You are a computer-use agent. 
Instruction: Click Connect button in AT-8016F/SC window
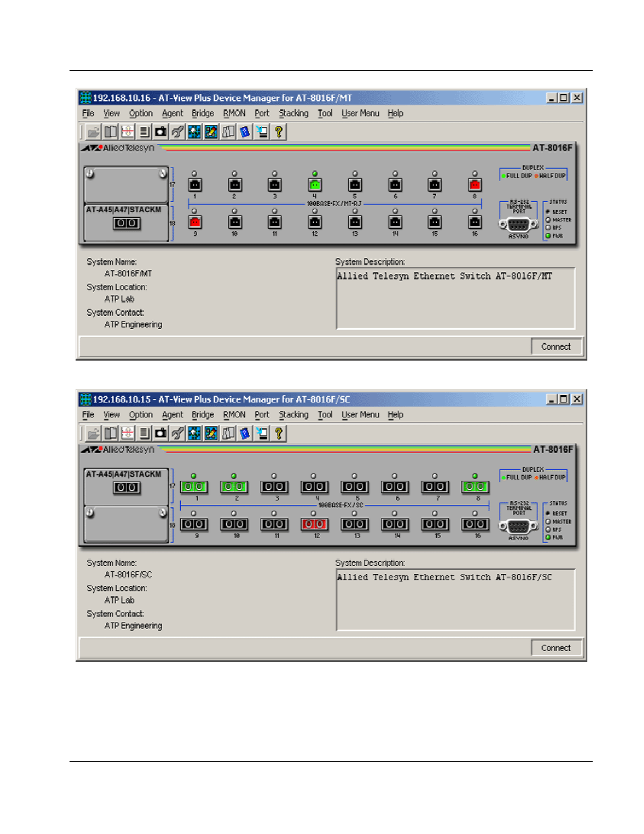tap(556, 648)
